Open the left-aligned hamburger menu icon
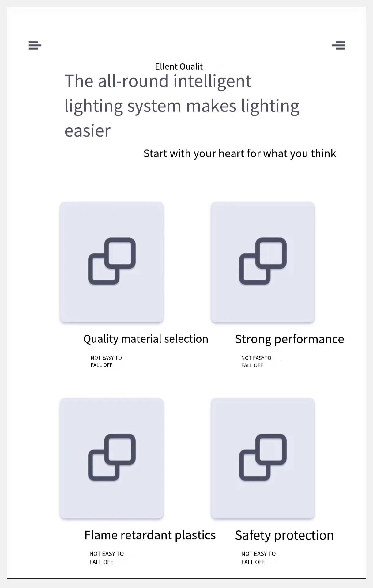373x588 pixels. (35, 45)
